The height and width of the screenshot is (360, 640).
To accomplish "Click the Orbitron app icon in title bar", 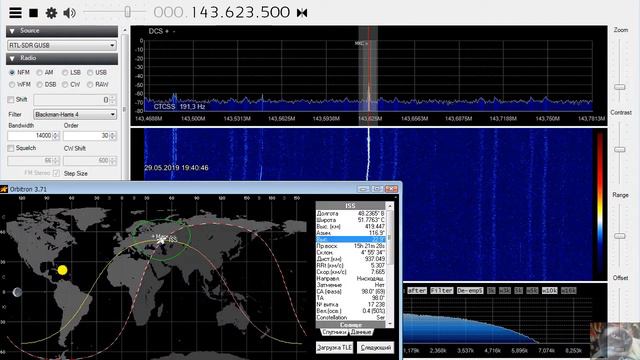I will click(x=4, y=189).
